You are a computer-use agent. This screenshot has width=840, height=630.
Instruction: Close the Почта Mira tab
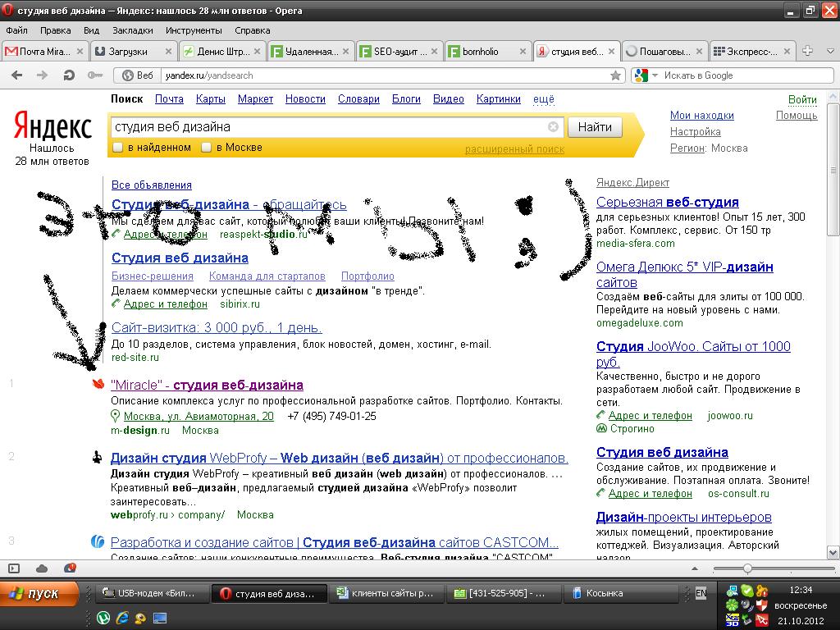(80, 52)
